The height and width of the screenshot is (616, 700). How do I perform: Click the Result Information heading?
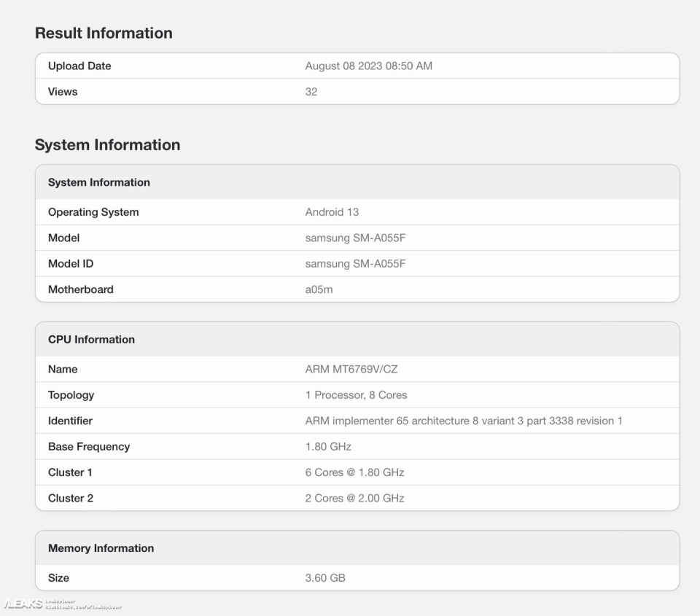(x=104, y=33)
